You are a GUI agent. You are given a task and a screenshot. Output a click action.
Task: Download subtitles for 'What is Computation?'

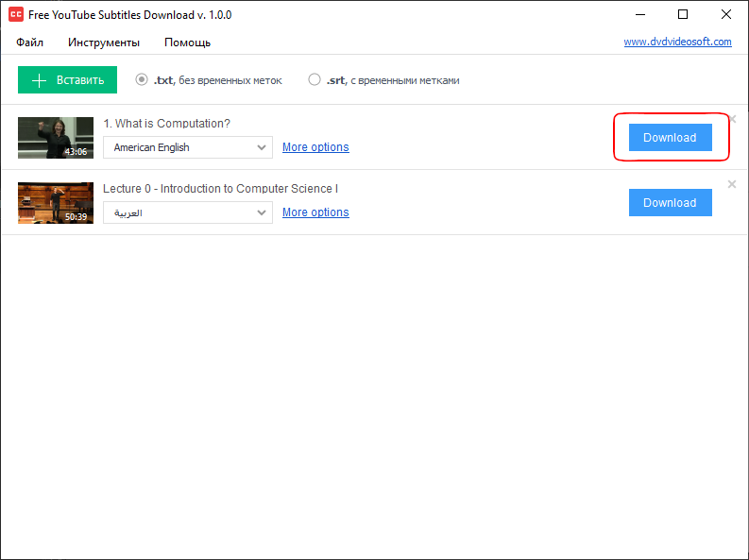tap(671, 138)
